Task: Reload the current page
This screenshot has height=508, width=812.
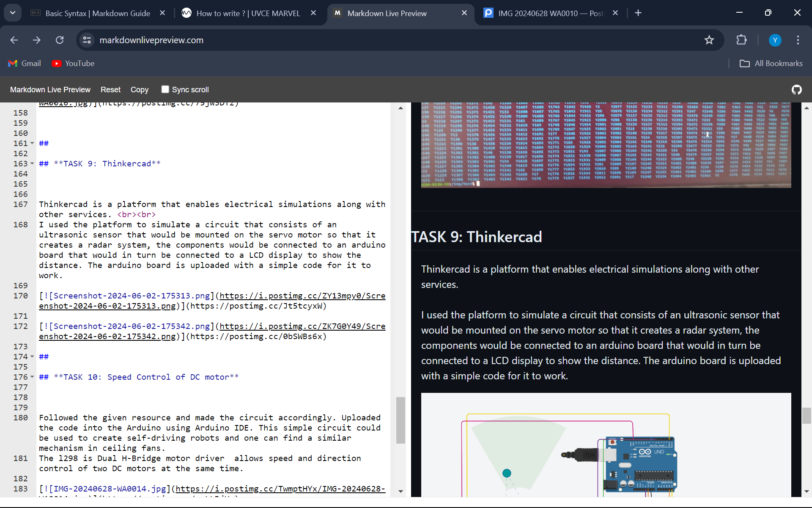Action: pos(60,40)
